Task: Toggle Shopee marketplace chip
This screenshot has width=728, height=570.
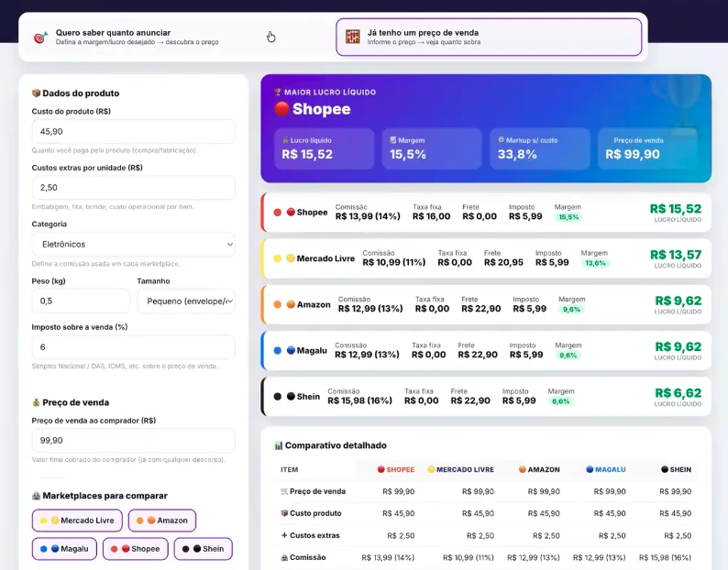Action: tap(136, 549)
